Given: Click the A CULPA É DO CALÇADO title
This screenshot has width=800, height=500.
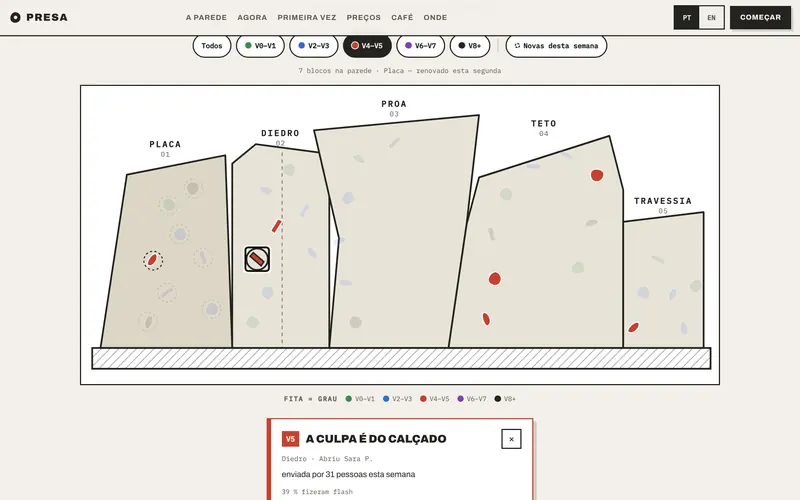Looking at the screenshot, I should [376, 439].
